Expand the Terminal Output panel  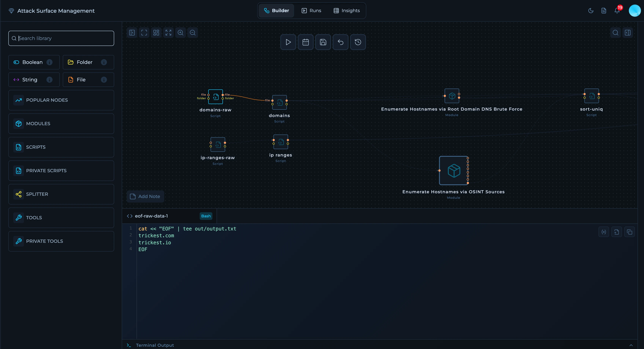[x=631, y=345]
